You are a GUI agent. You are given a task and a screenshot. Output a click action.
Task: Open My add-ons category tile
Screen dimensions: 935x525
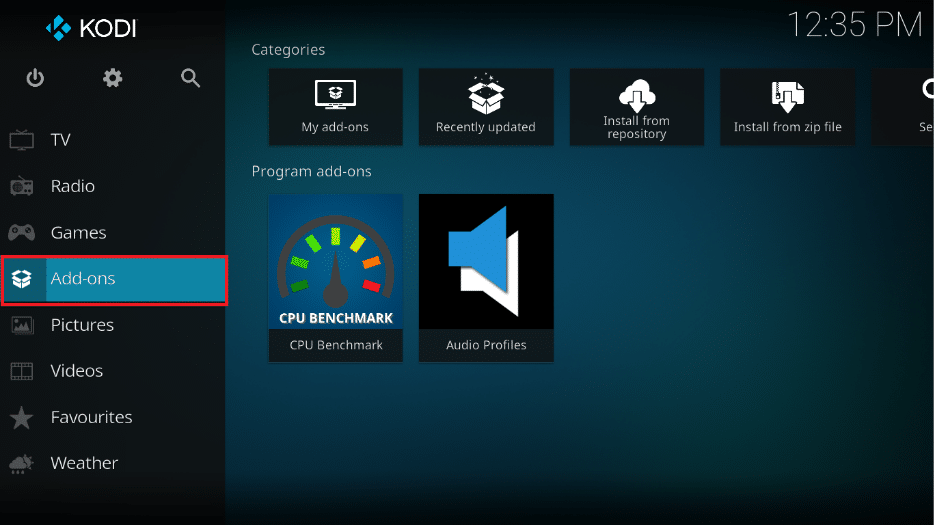(335, 107)
